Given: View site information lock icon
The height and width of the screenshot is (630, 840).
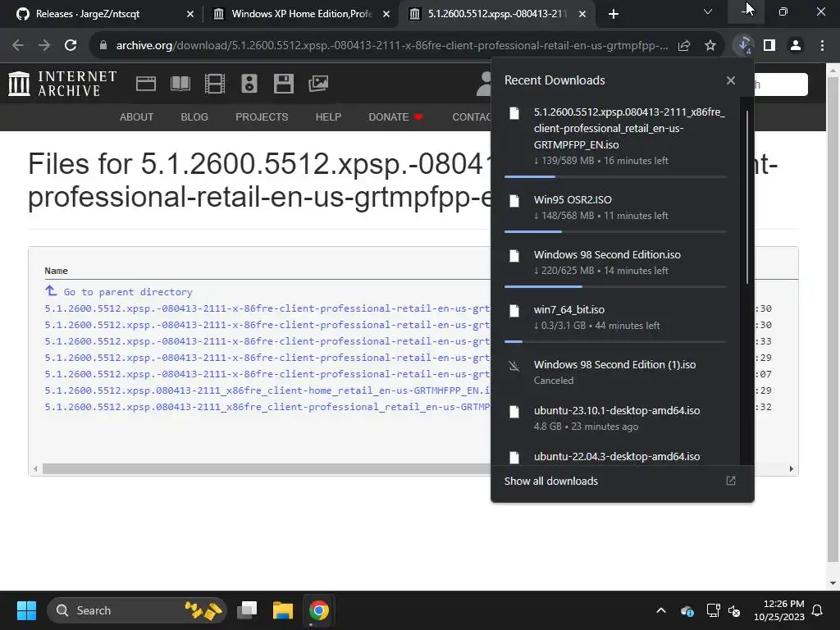Looking at the screenshot, I should [x=103, y=46].
